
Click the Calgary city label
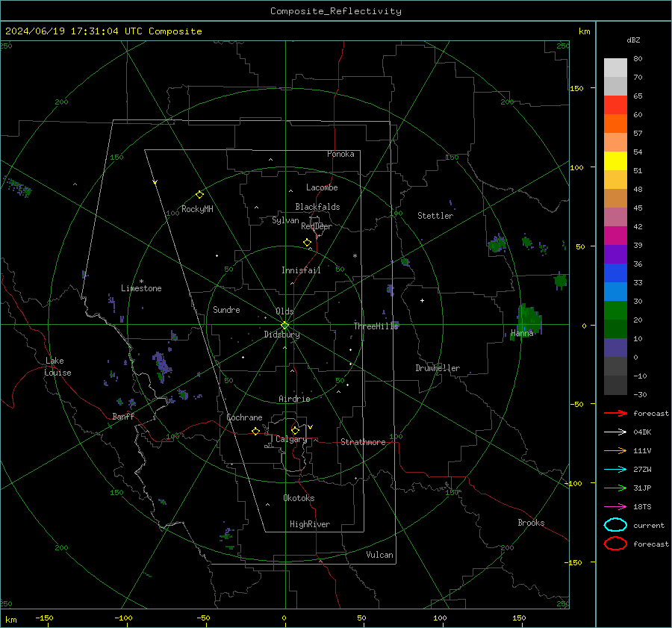pos(291,439)
